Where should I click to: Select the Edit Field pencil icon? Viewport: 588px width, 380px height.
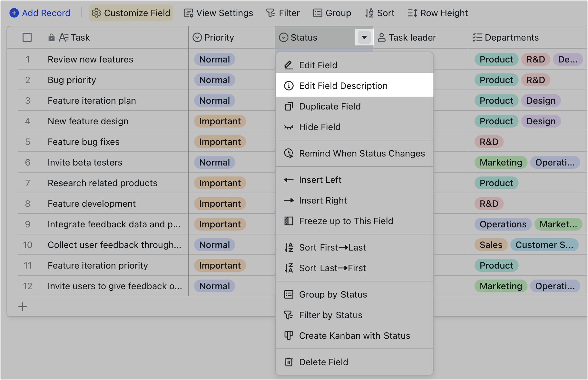click(x=289, y=65)
